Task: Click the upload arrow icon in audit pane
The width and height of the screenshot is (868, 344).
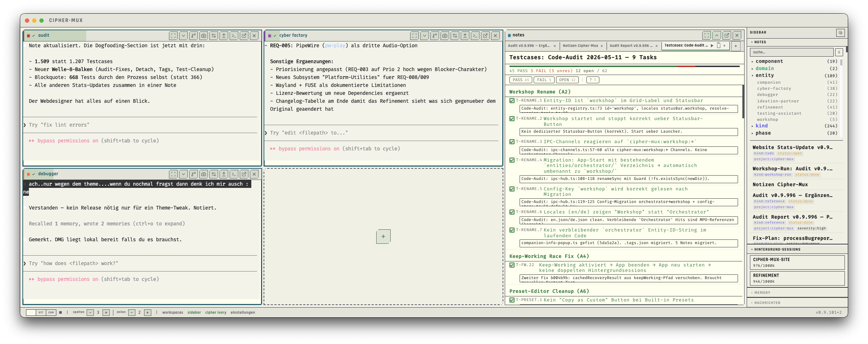Action: pos(224,36)
